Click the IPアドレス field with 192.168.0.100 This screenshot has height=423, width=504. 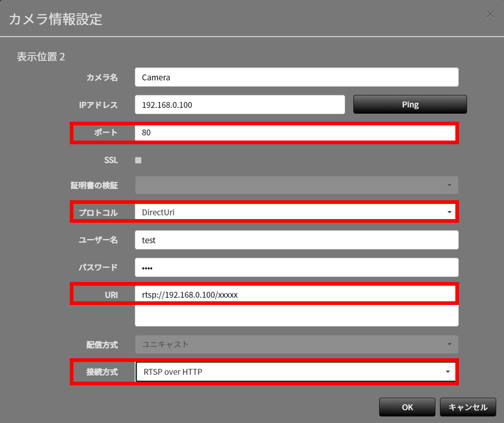pyautogui.click(x=240, y=105)
